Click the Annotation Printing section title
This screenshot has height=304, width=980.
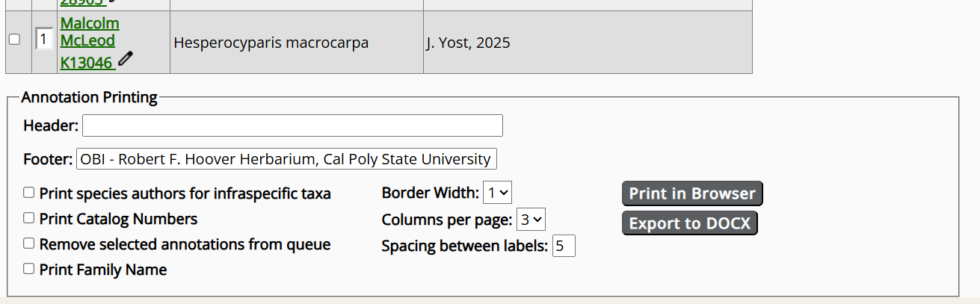(x=90, y=97)
